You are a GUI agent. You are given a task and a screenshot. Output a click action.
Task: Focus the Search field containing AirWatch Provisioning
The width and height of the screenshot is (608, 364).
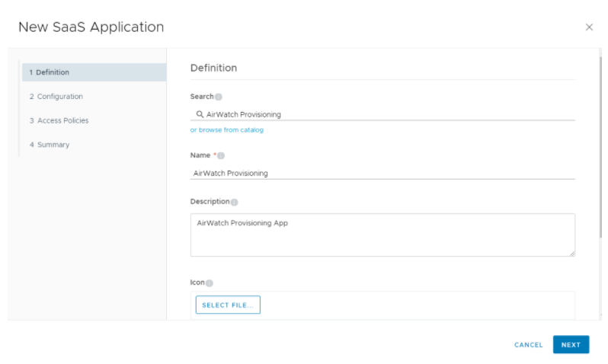389,114
